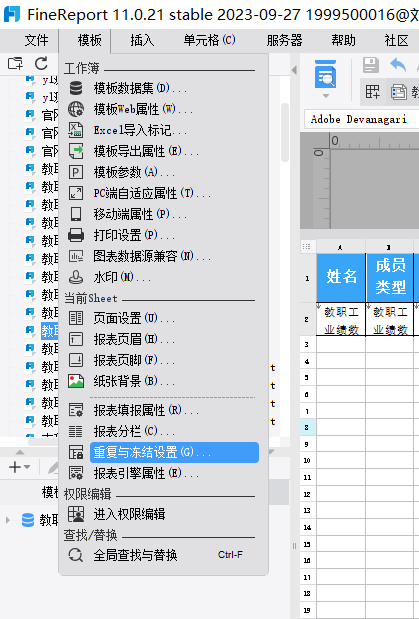This screenshot has width=419, height=619.
Task: Click the Excel icon beside Excel导入标记
Action: [x=76, y=130]
